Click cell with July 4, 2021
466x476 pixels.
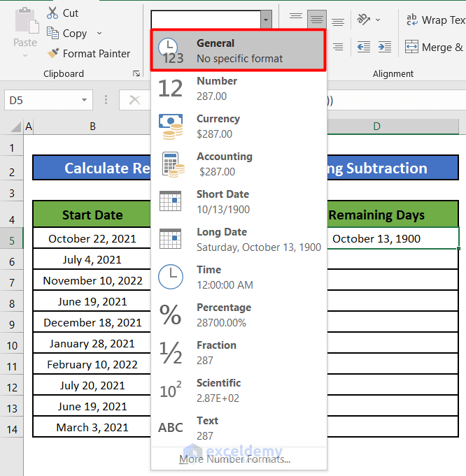tap(92, 259)
